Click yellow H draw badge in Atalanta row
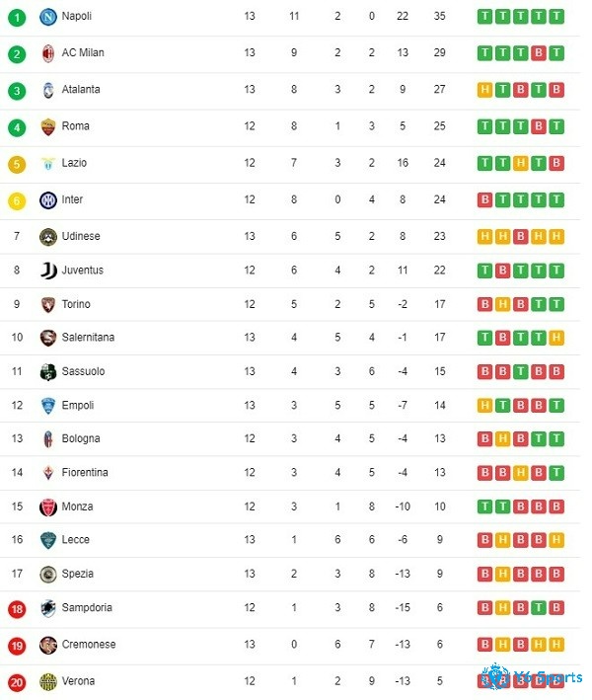Image resolution: width=592 pixels, height=700 pixels. click(x=484, y=90)
